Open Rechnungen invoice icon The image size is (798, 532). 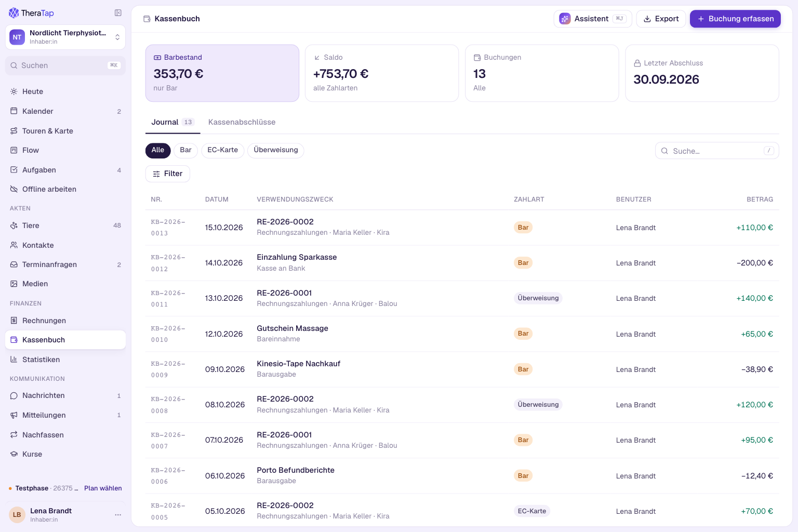14,321
